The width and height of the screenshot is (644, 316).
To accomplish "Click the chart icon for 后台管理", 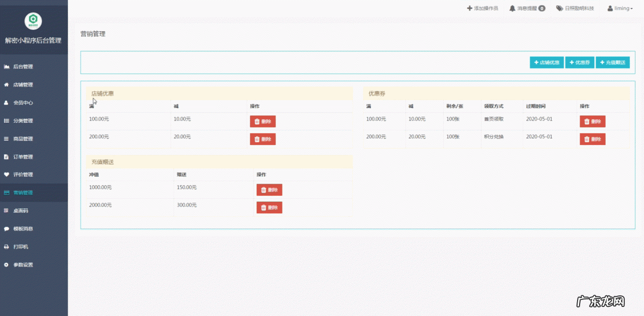I will (x=7, y=67).
